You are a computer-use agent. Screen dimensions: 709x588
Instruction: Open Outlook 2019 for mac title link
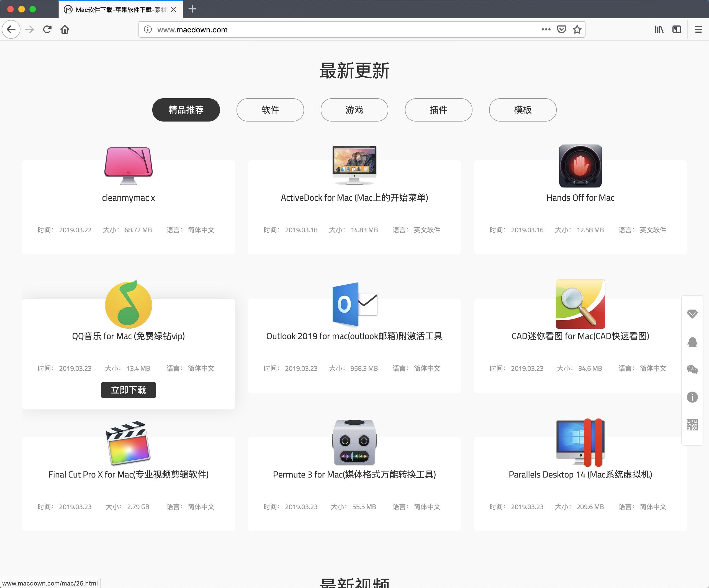click(354, 336)
